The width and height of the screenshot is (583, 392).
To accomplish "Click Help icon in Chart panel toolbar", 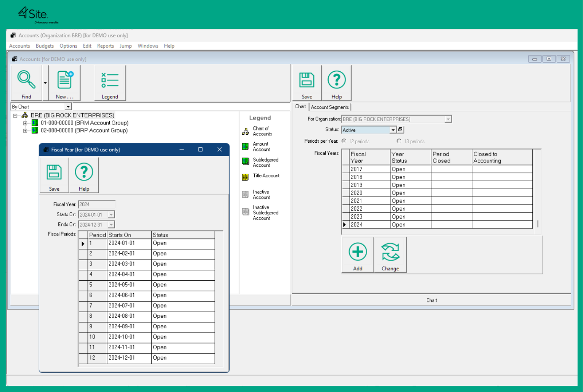I will [x=337, y=80].
